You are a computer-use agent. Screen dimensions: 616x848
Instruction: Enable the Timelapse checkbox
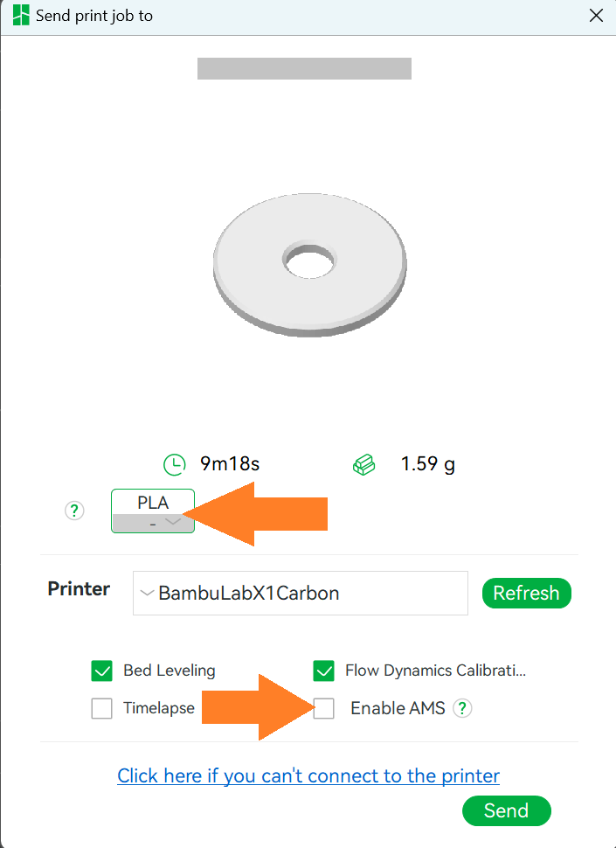pos(102,708)
